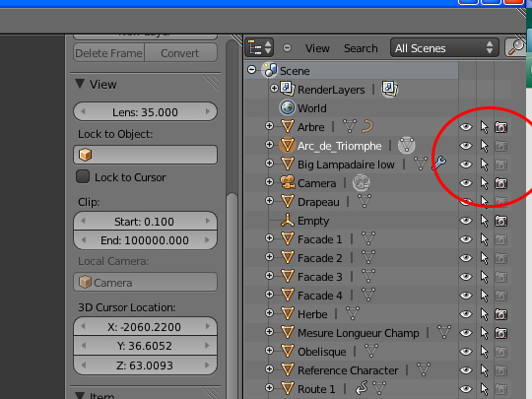Toggle visibility eye of Obelisque
This screenshot has width=532, height=399.
tap(466, 352)
